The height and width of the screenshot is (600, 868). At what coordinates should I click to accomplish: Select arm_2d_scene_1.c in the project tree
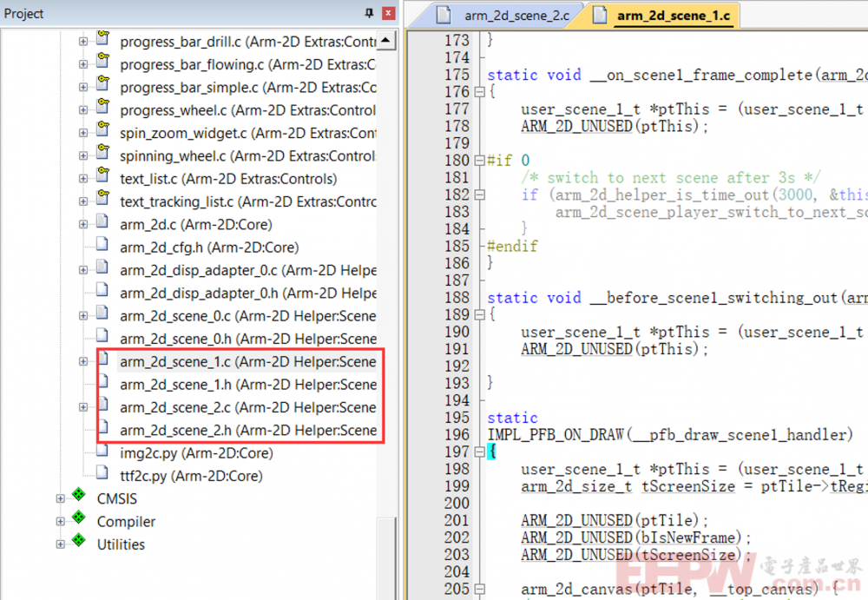pos(247,362)
